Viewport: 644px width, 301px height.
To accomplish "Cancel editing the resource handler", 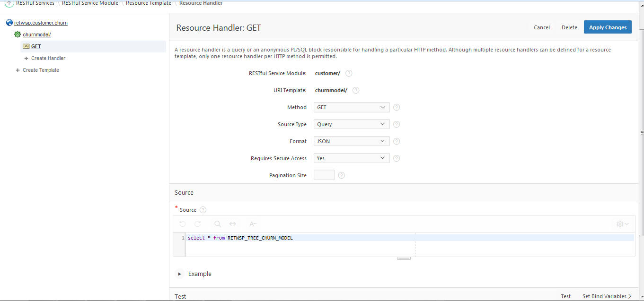I will 542,27.
